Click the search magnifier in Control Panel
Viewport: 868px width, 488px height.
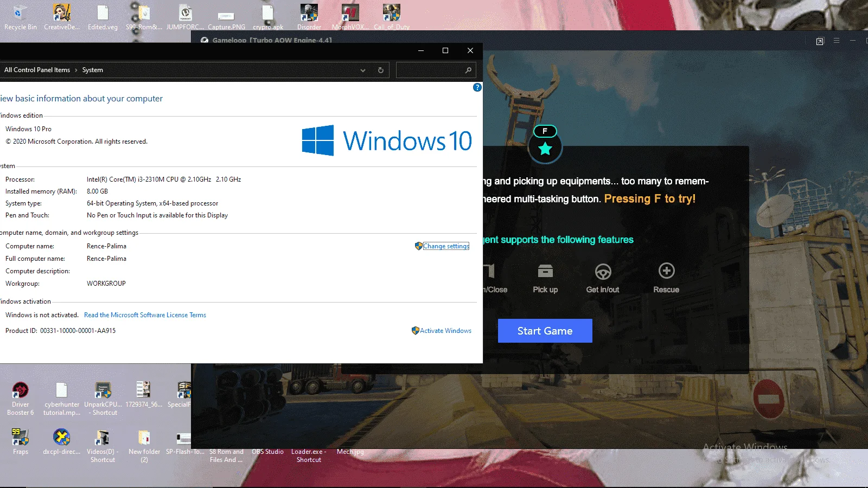[x=468, y=70]
